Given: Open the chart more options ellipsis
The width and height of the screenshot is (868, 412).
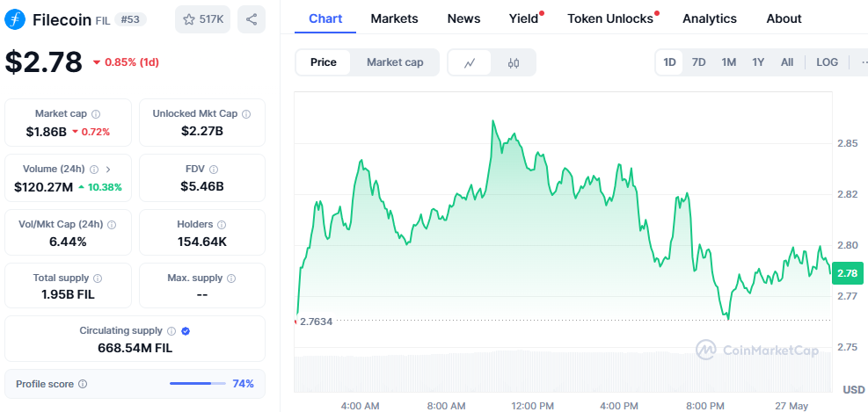Looking at the screenshot, I should tap(864, 62).
